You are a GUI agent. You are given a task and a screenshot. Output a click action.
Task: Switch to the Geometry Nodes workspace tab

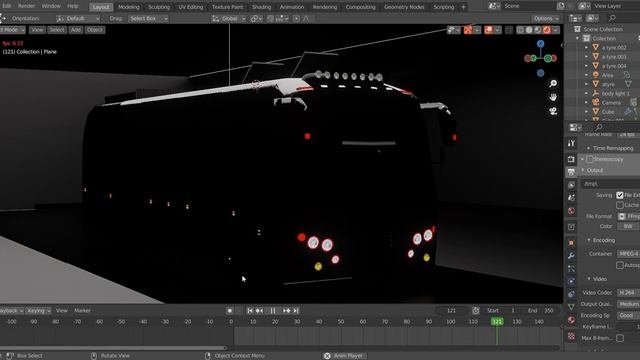[404, 7]
